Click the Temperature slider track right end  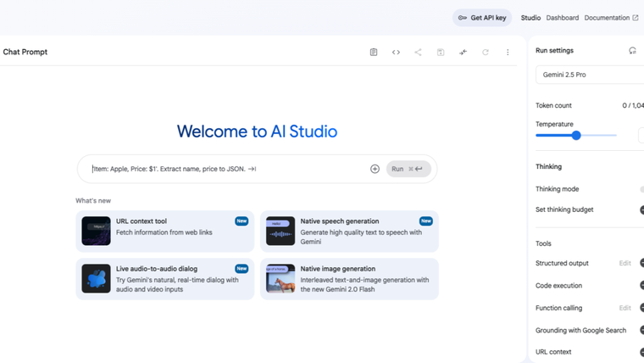coord(615,135)
